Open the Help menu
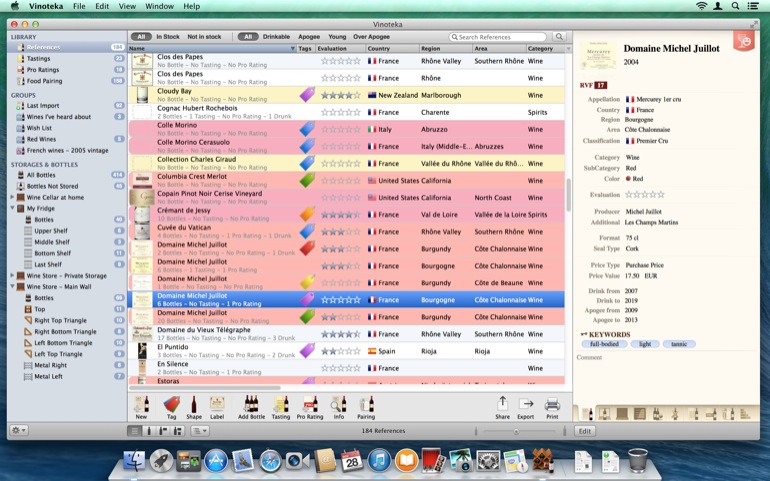The height and width of the screenshot is (481, 770). [x=192, y=6]
